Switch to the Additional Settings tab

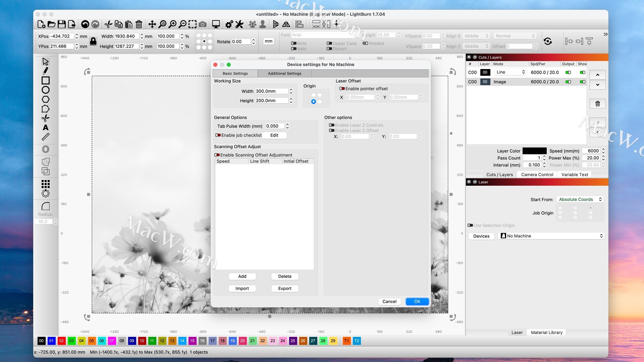(284, 73)
